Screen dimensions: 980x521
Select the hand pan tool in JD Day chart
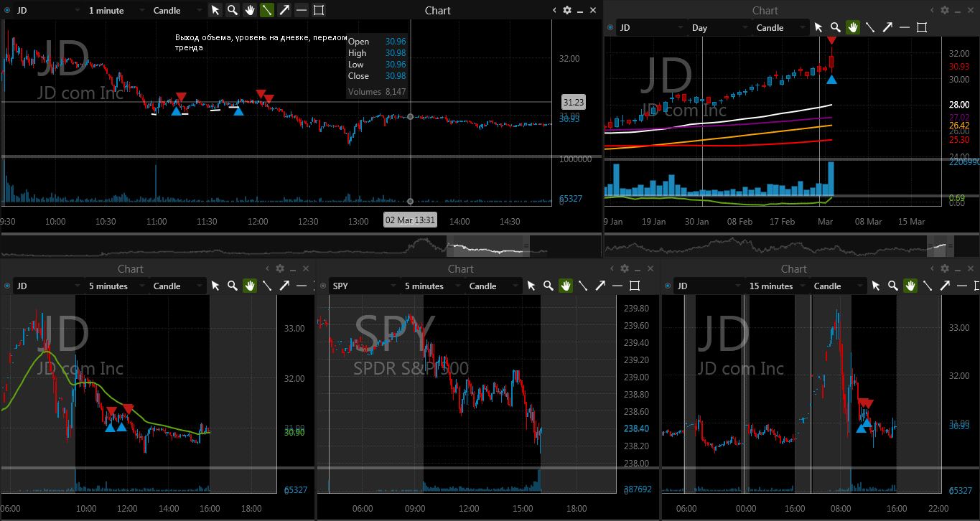[x=853, y=27]
